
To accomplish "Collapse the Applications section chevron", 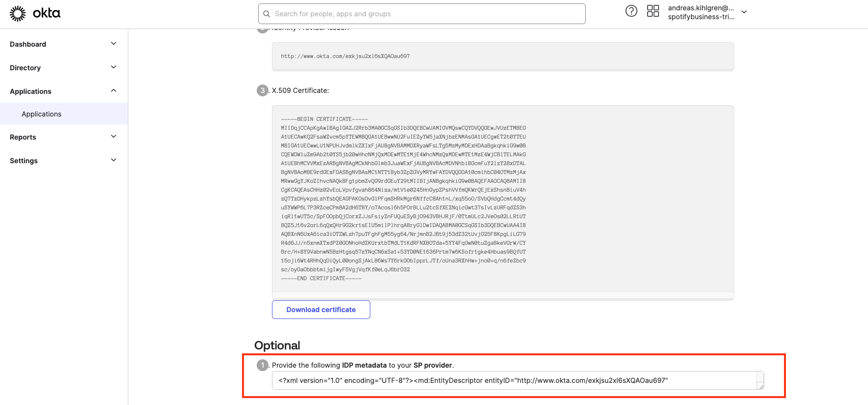I will [114, 91].
